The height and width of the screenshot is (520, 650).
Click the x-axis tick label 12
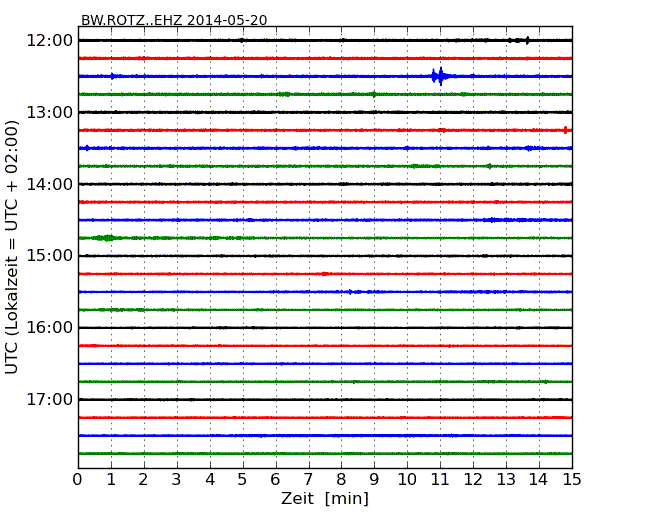[x=473, y=479]
